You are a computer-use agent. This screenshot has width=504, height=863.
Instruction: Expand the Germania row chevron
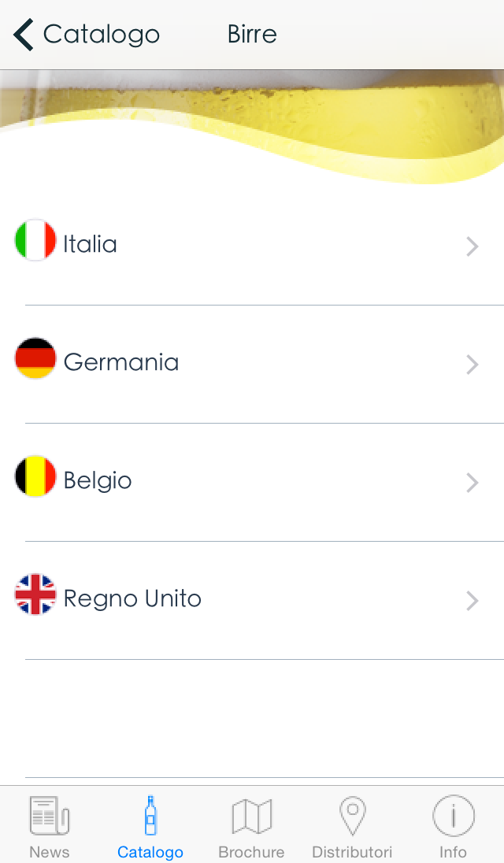point(472,365)
